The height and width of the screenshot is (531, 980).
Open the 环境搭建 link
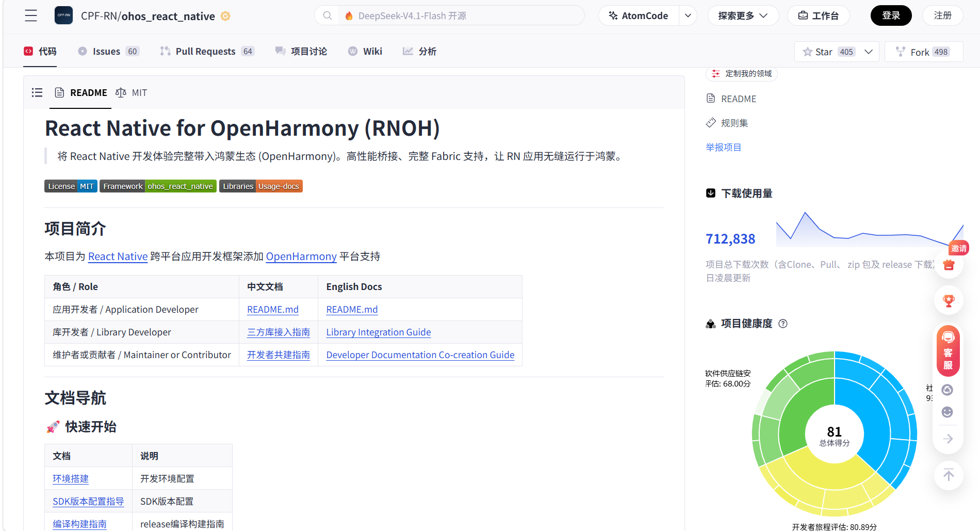coord(71,478)
